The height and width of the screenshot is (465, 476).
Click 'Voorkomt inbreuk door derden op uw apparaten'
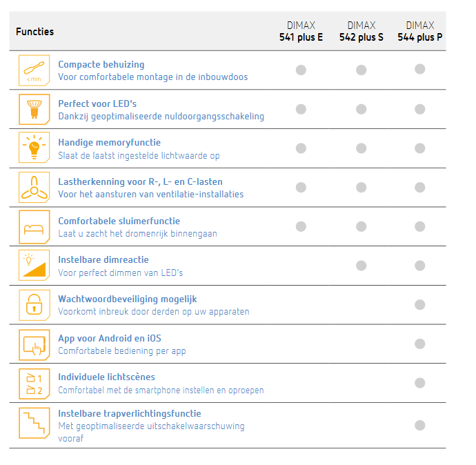pyautogui.click(x=154, y=312)
